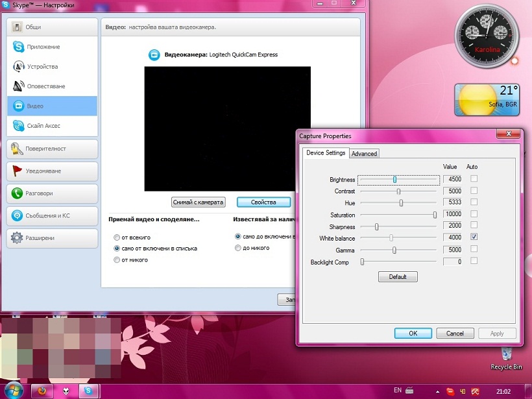Expand the Уведомяване section
The height and width of the screenshot is (399, 532).
click(x=52, y=171)
